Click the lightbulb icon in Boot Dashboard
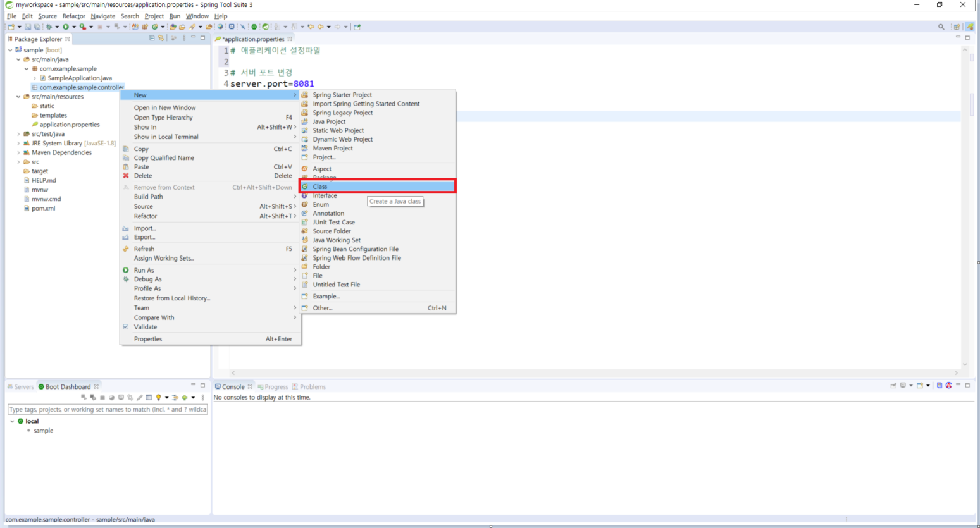The image size is (980, 528). [158, 398]
